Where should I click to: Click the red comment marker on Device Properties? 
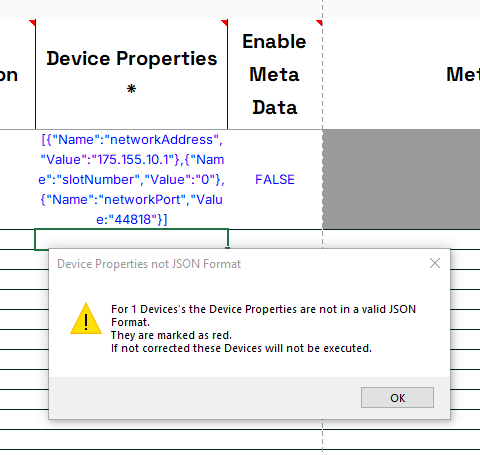point(224,23)
